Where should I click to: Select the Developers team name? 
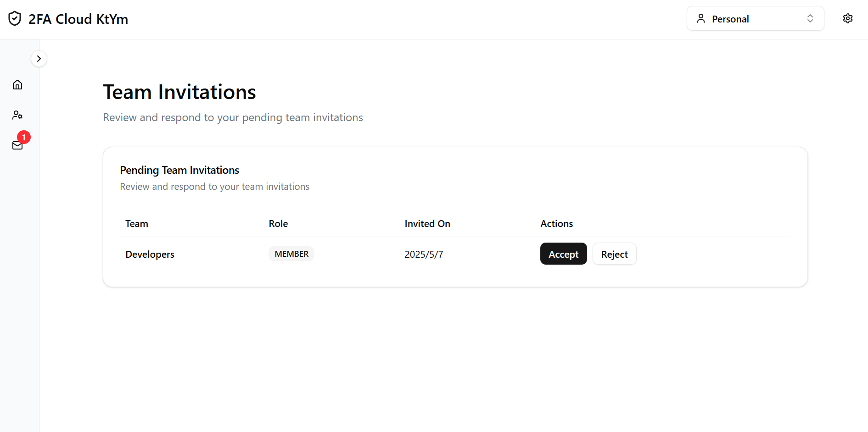pos(150,255)
